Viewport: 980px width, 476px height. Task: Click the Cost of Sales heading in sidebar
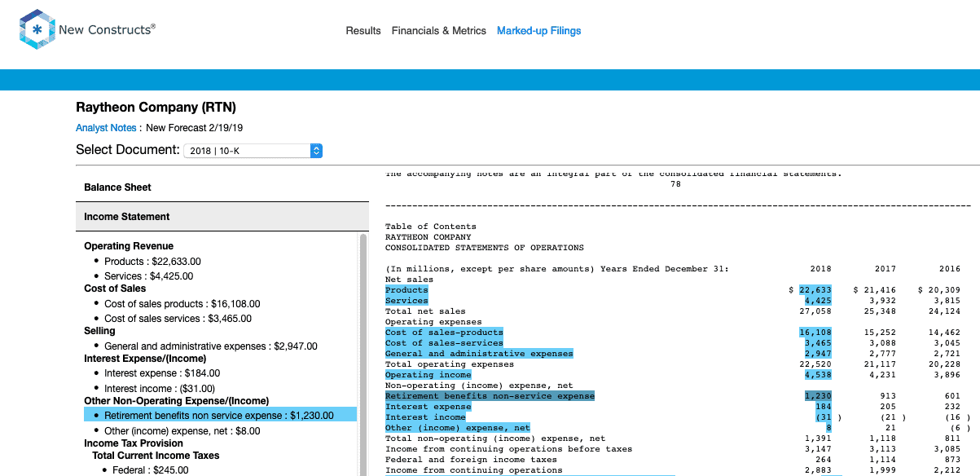(115, 289)
